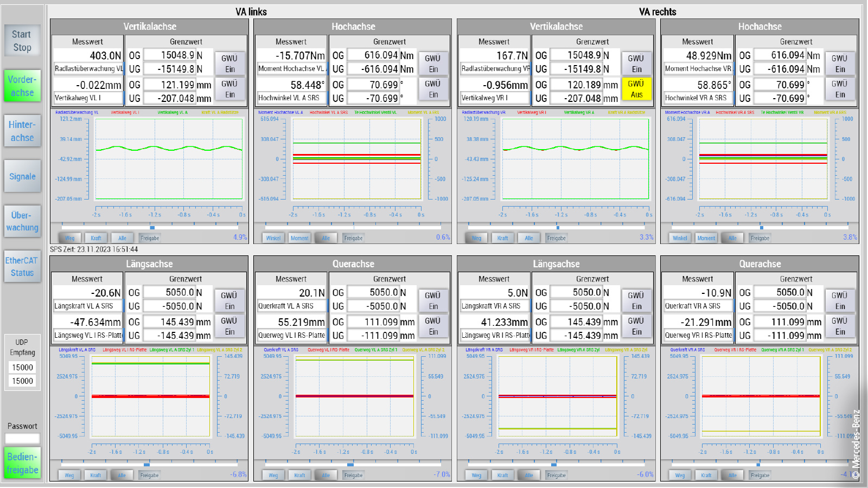Click the Bedienfreigabe button
Image resolution: width=868 pixels, height=488 pixels.
(22, 463)
